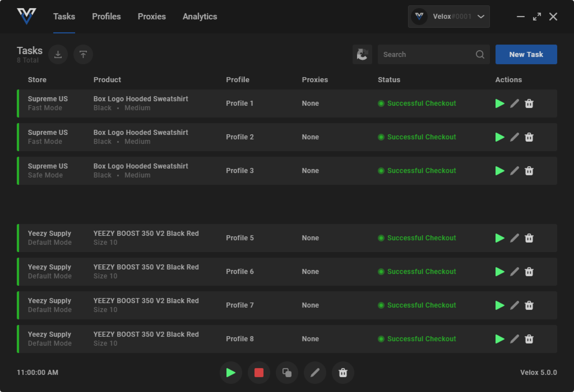Click product name for Profile 2 row
This screenshot has width=574, height=392.
point(141,132)
